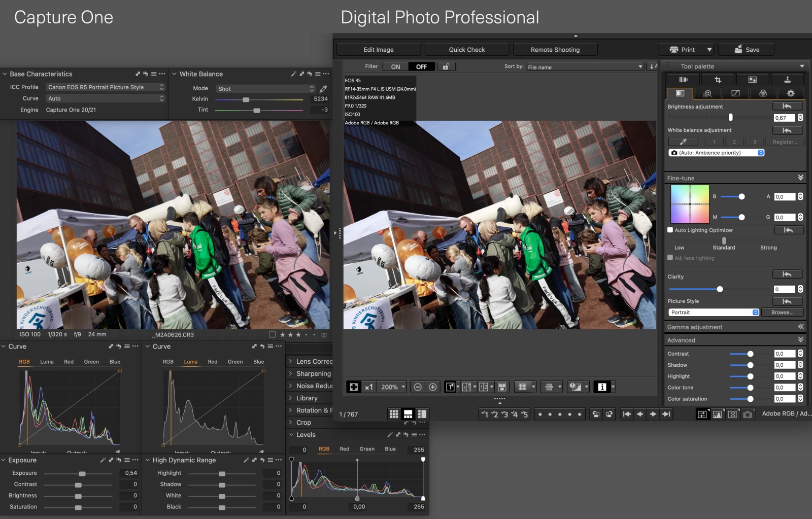Collapse the Fine-tune section chevron

[801, 178]
